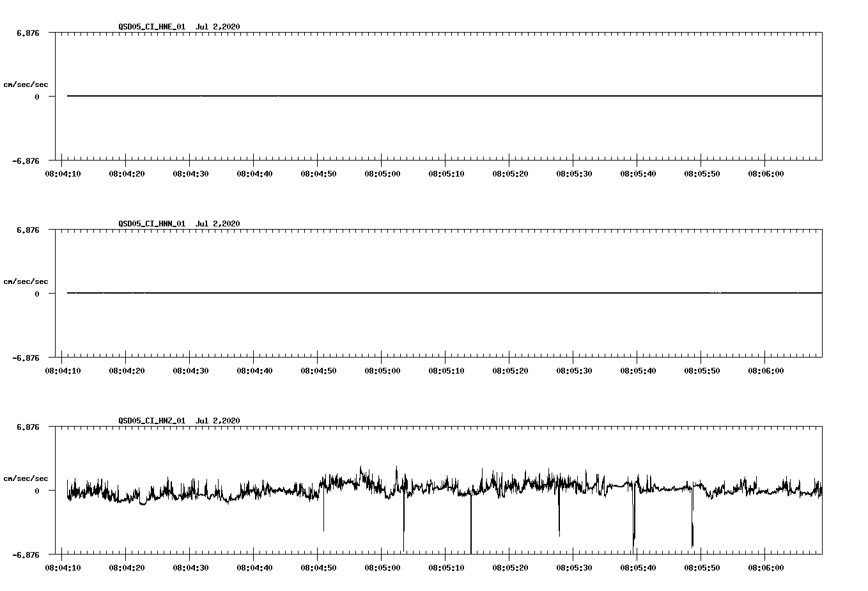Click 08:05:40 label under HNZ plot

point(638,567)
